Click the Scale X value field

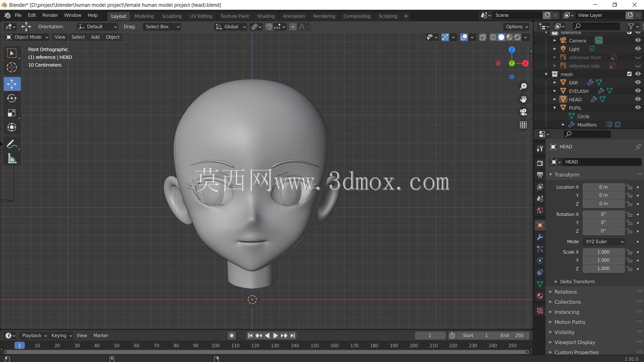(x=603, y=252)
